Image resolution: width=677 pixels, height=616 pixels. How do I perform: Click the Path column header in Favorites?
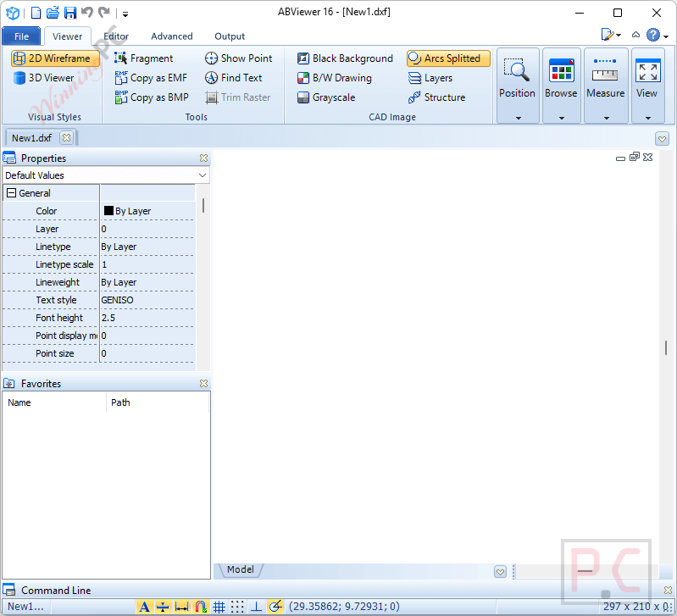point(158,402)
